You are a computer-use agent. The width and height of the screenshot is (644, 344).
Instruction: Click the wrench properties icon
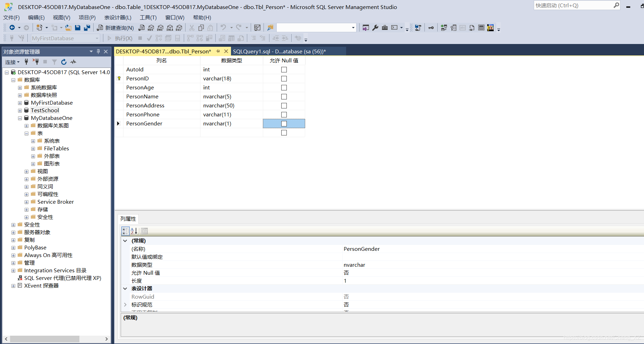point(375,28)
